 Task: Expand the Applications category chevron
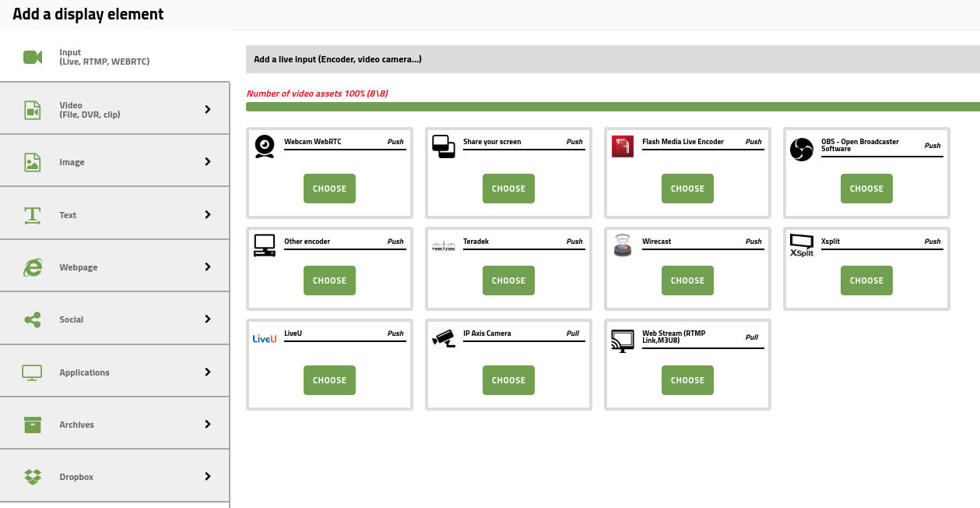pos(208,372)
